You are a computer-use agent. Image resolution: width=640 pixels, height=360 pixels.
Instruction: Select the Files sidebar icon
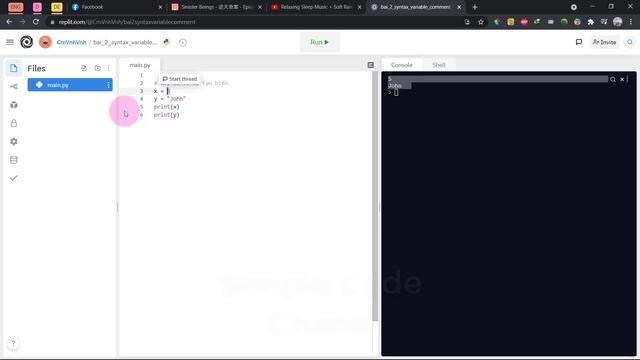[13, 68]
